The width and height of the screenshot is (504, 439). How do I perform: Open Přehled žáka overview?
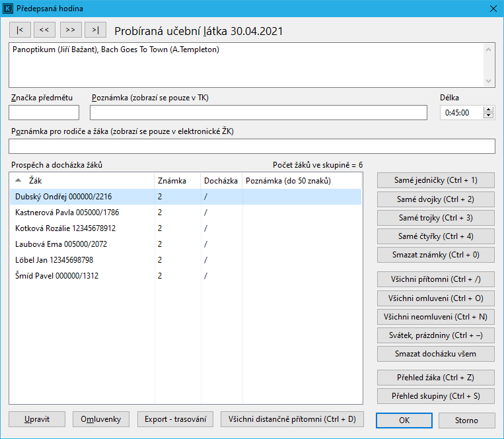point(435,378)
